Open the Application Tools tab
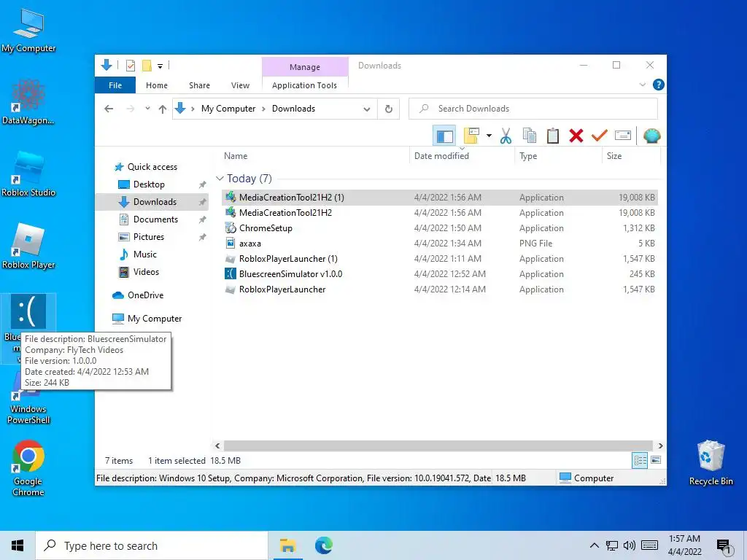This screenshot has height=560, width=747. click(x=304, y=85)
